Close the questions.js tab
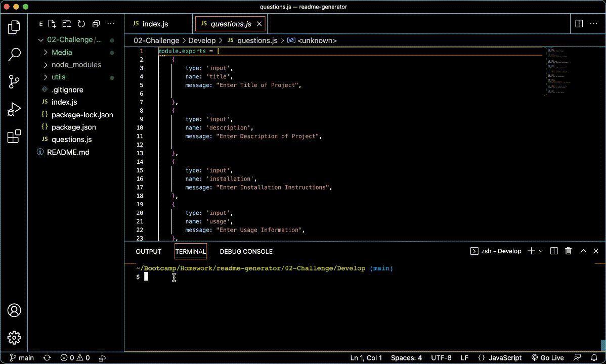606x364 pixels. (259, 24)
